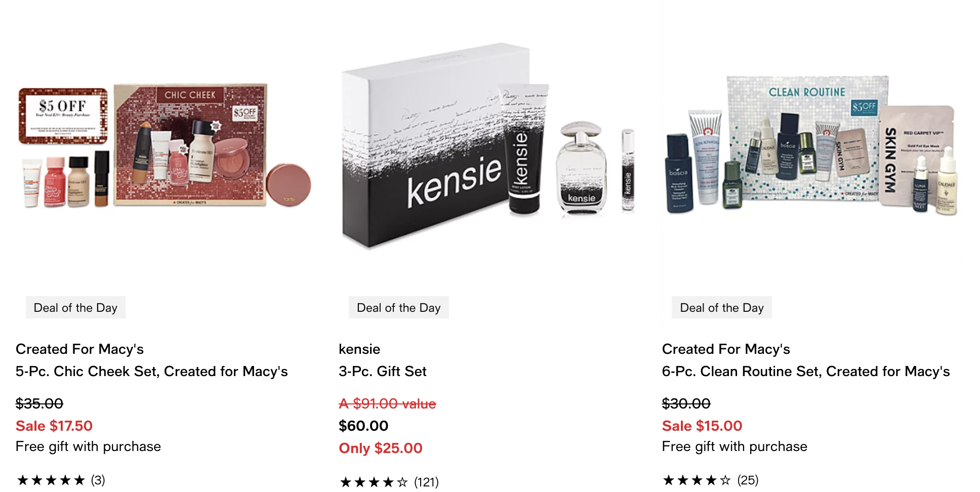
Task: Open the (121) reviews count for kensie
Action: 426,482
